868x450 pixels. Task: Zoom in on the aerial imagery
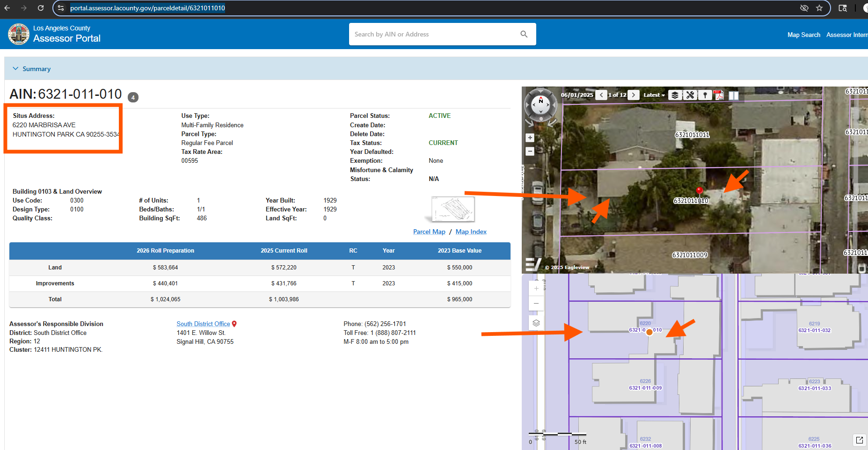coord(530,138)
